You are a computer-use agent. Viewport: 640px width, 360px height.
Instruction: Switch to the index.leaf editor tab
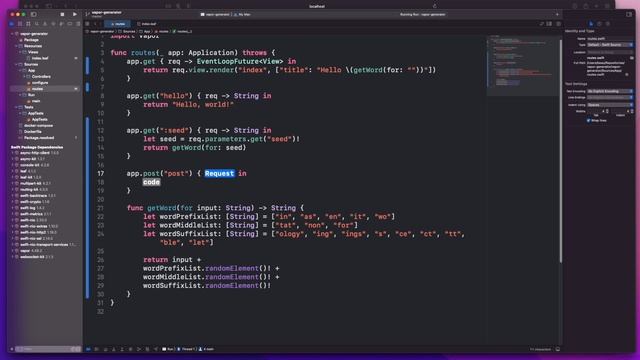147,24
